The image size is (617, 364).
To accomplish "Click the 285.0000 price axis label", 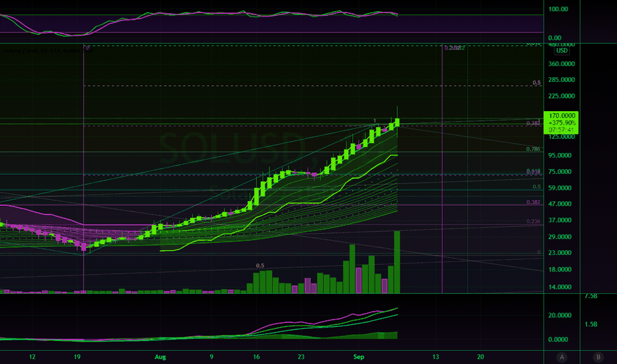I will pyautogui.click(x=561, y=80).
